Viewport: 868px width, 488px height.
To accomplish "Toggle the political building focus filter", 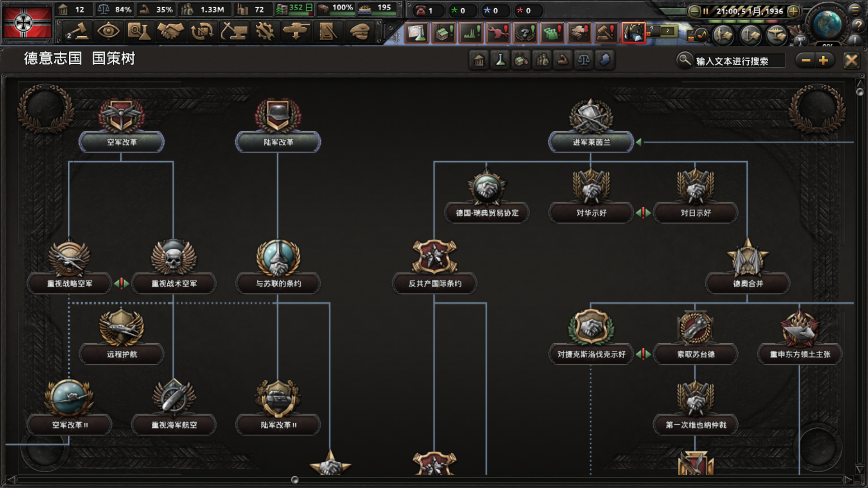I will coord(479,60).
